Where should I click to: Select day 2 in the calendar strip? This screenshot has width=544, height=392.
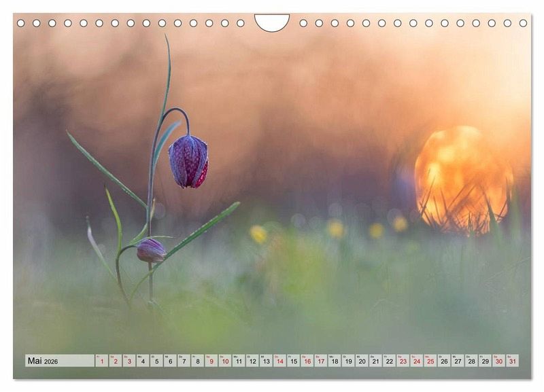coord(115,361)
